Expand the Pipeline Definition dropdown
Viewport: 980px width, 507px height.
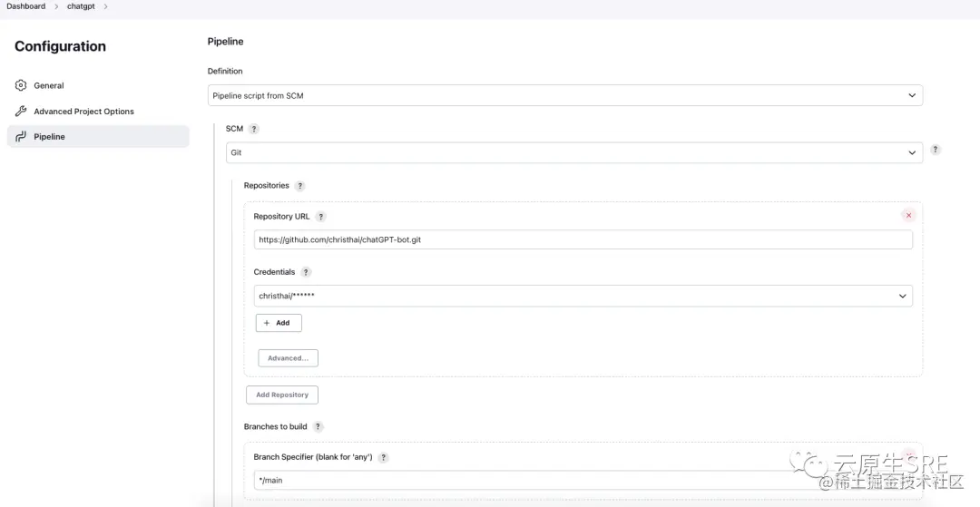[x=564, y=95]
